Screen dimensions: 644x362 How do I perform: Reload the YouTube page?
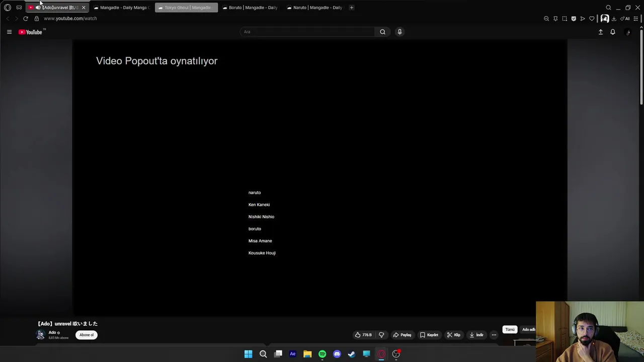pyautogui.click(x=26, y=19)
